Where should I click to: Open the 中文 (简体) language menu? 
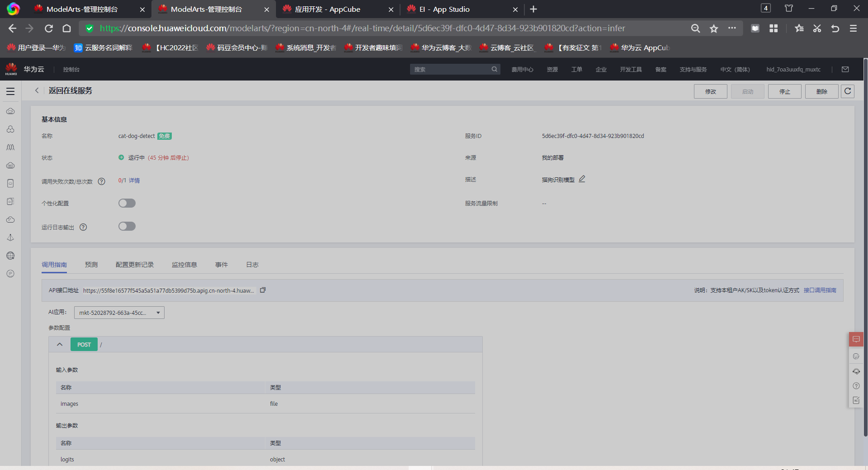pos(735,69)
